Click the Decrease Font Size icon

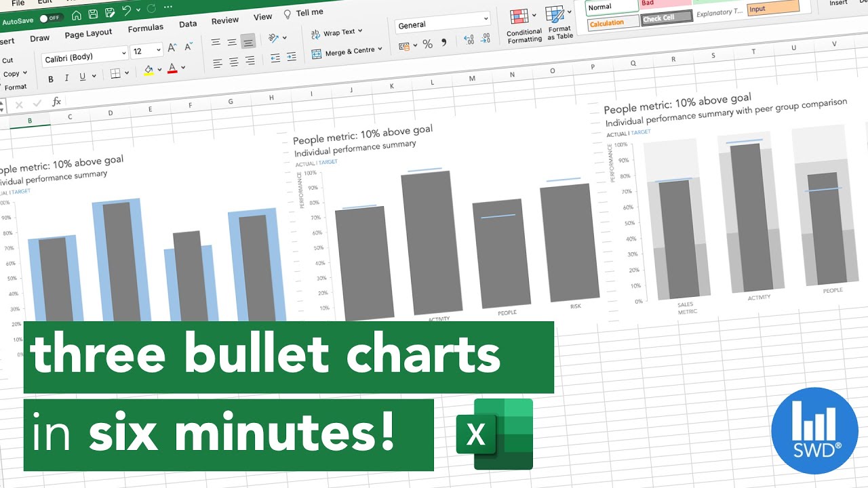pos(189,46)
